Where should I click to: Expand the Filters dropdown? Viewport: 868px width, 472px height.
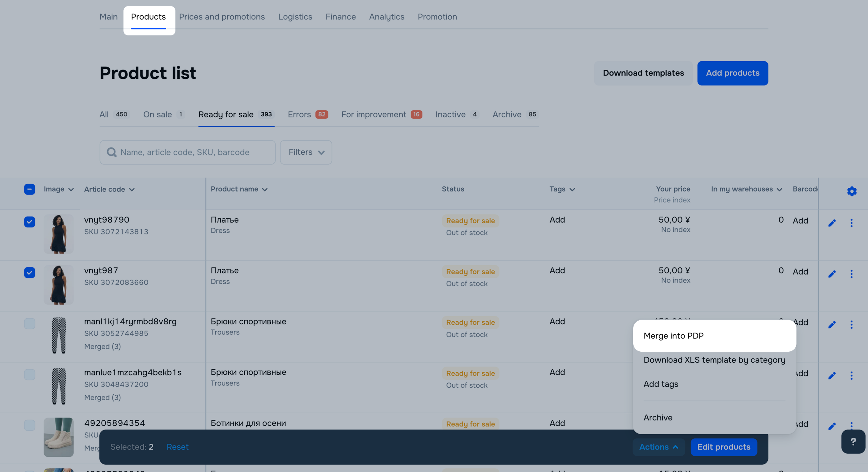306,152
